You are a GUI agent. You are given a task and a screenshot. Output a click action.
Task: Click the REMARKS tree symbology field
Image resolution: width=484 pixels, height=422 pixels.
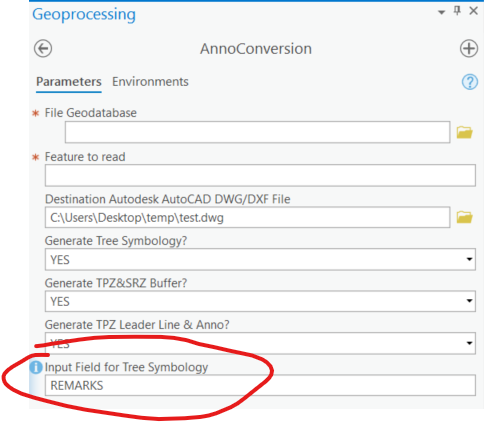(x=260, y=385)
